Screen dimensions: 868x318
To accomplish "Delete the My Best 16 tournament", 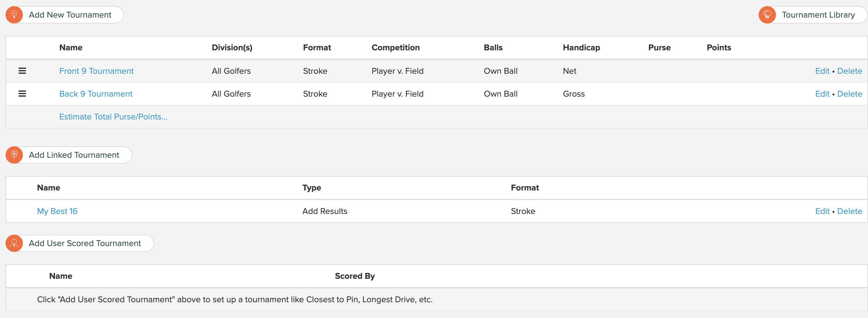I will pyautogui.click(x=849, y=211).
